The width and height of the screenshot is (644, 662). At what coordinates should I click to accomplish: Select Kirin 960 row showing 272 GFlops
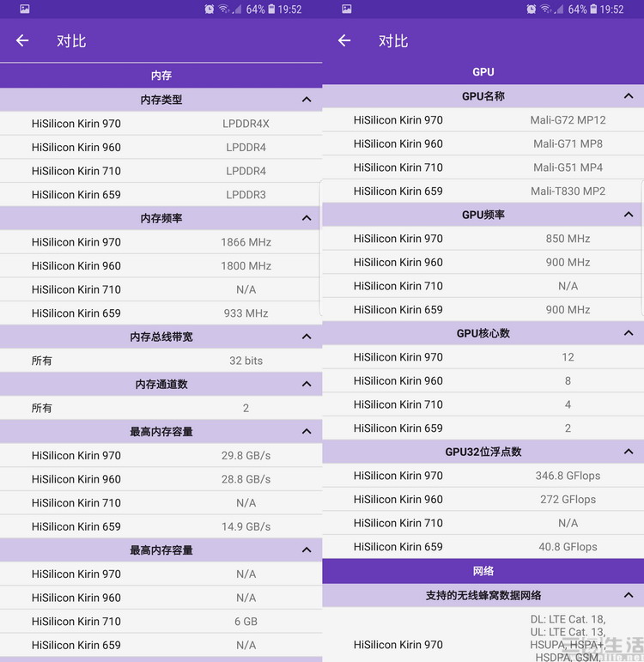[483, 499]
